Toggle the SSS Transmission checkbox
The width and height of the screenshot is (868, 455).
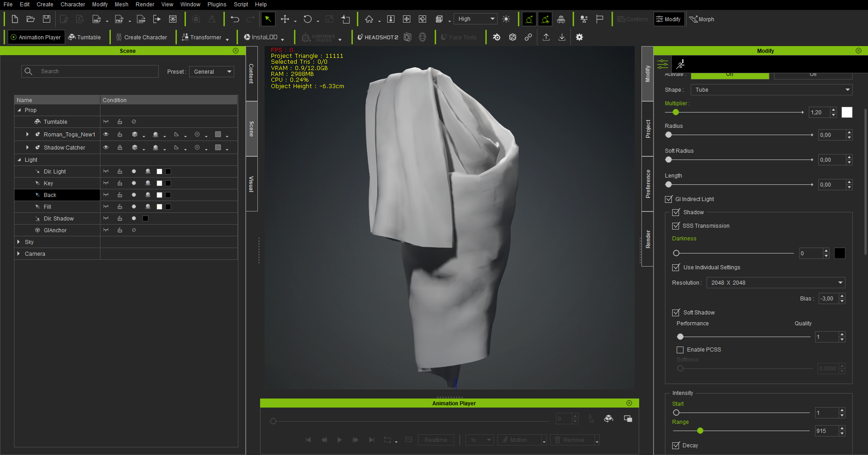pos(676,226)
